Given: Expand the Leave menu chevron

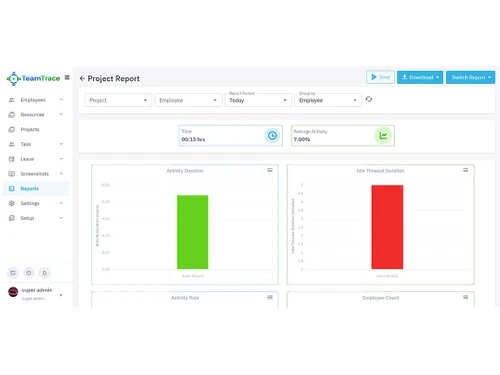Looking at the screenshot, I should [61, 159].
